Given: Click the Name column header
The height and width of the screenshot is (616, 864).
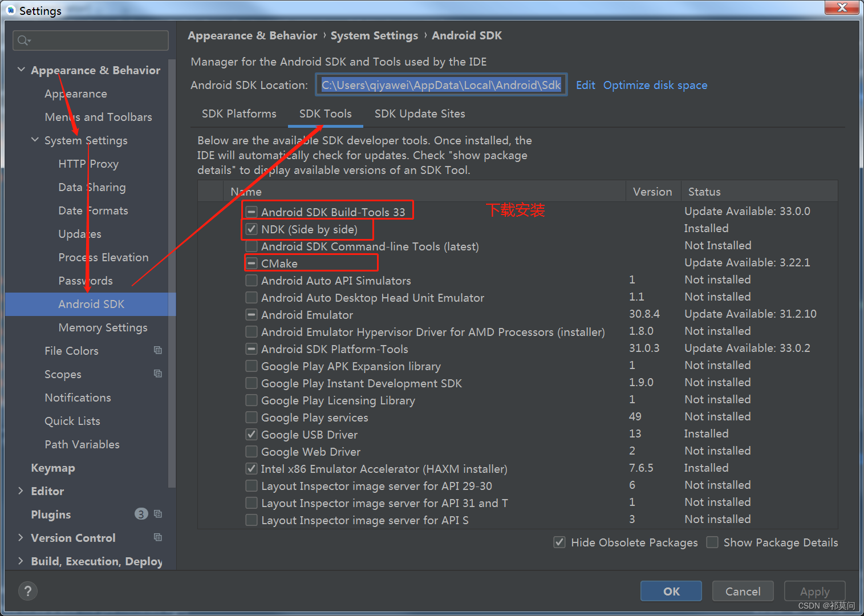Looking at the screenshot, I should [424, 192].
